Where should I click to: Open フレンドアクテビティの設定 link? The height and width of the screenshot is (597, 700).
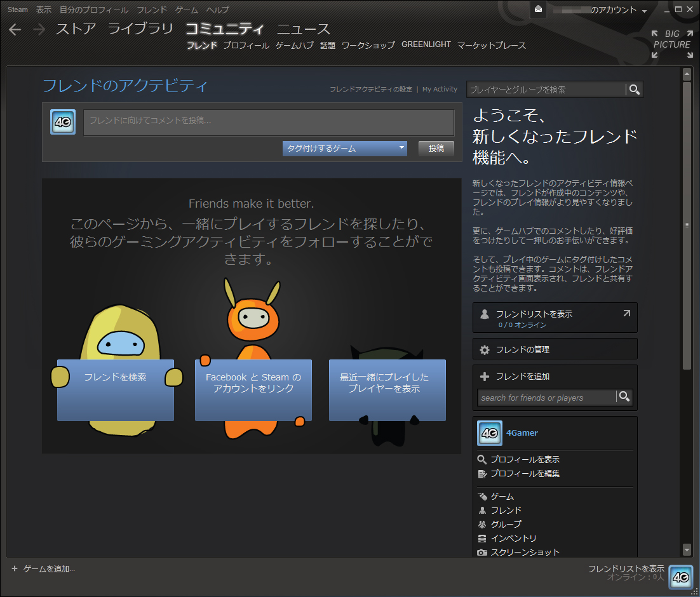[371, 90]
